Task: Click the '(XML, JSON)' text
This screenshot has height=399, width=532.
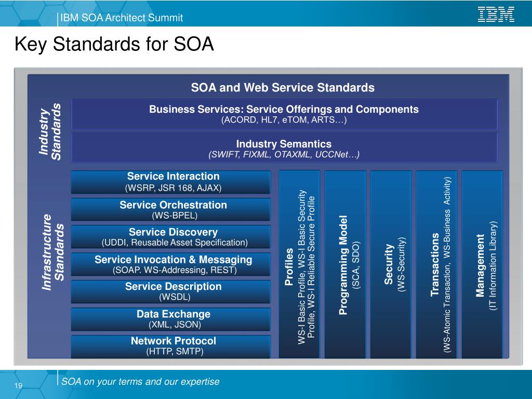Action: (x=175, y=325)
